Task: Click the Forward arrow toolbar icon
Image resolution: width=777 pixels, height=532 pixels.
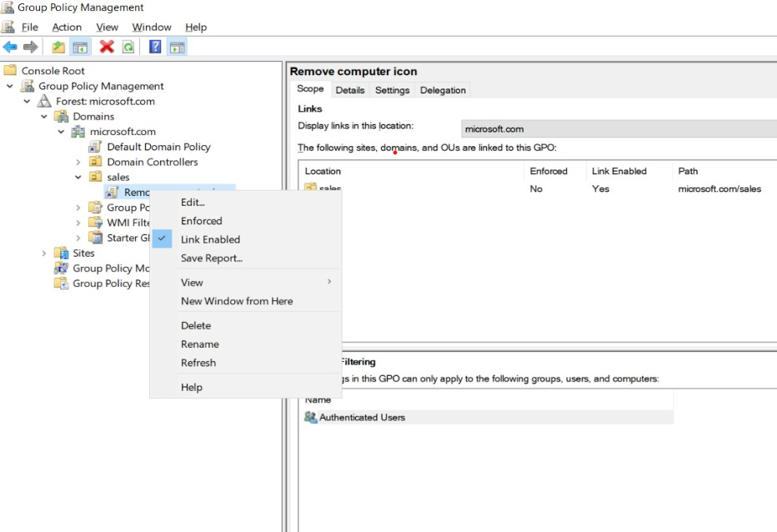Action: (x=31, y=47)
